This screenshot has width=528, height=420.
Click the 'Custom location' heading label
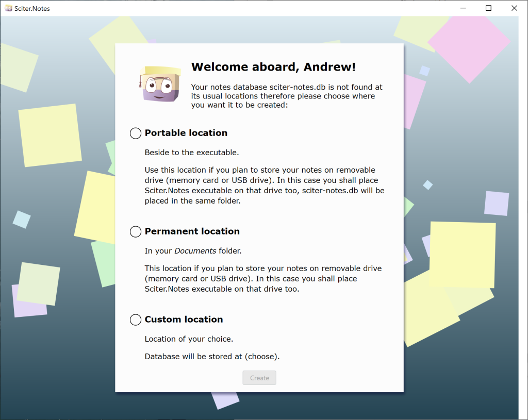(x=184, y=320)
